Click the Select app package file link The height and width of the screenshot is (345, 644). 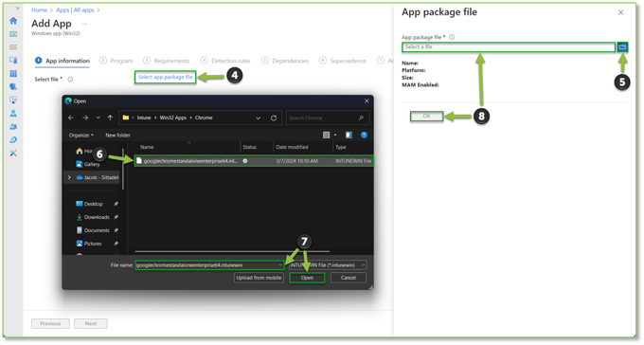165,77
